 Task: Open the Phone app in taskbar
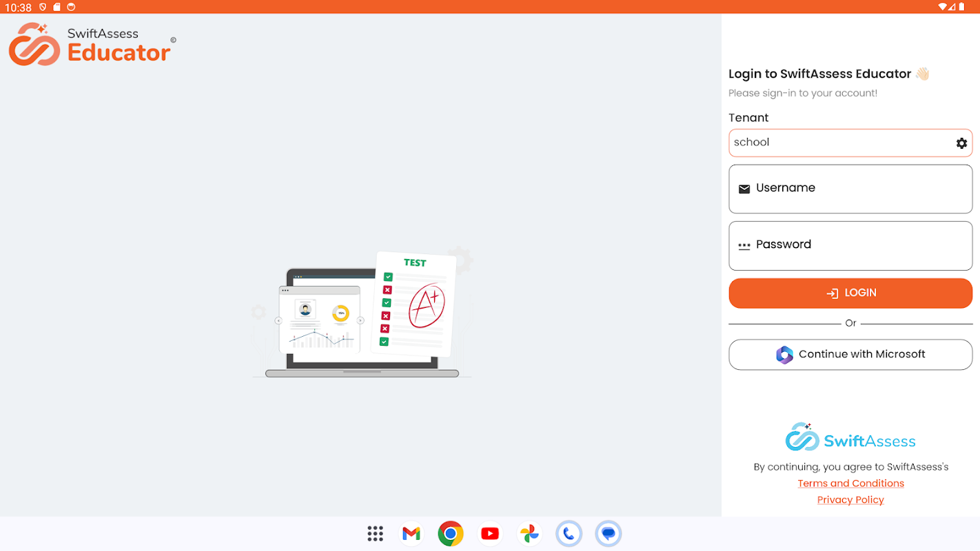click(569, 534)
